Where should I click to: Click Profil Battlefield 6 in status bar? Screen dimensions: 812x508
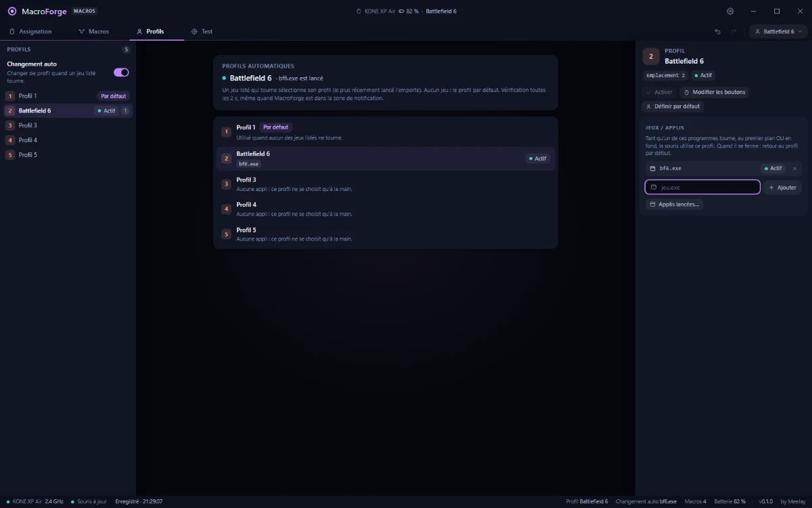click(587, 501)
